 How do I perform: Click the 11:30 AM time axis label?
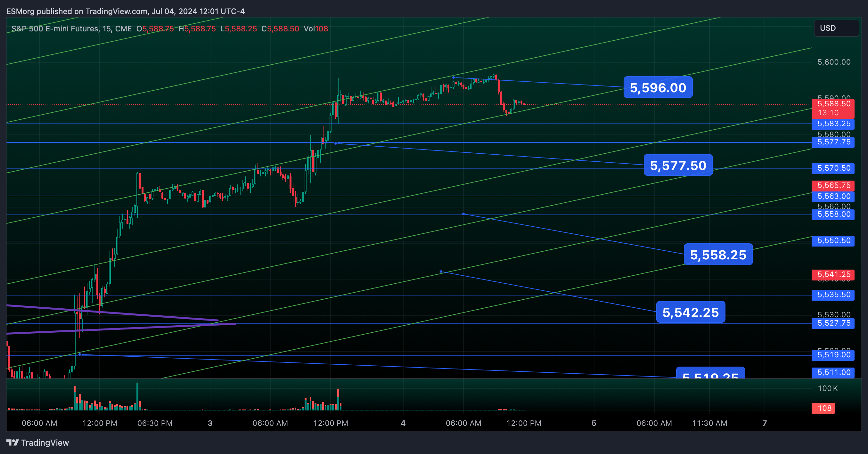pos(710,423)
